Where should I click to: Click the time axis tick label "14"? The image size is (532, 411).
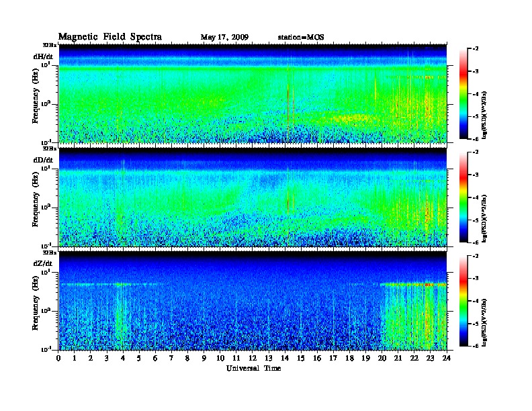[285, 358]
